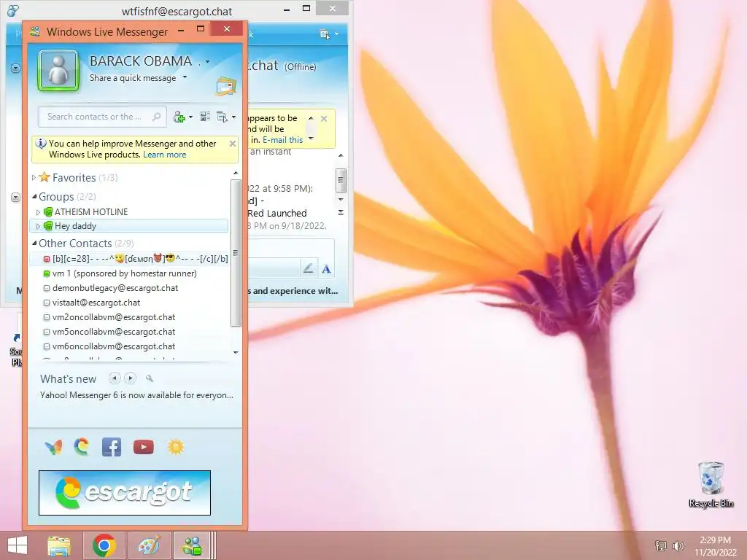Click the Favorites star icon
Image resolution: width=747 pixels, height=560 pixels.
point(44,177)
